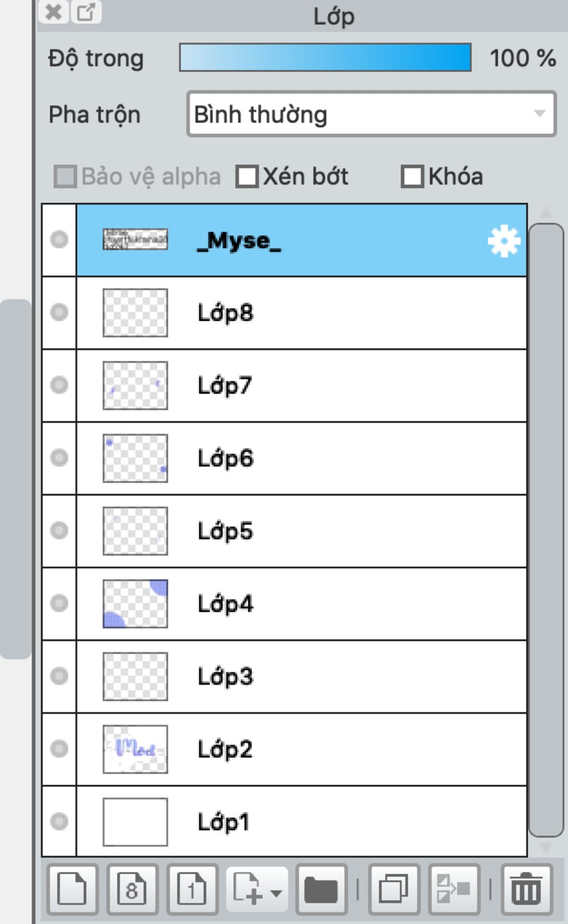Adjust the Độ trong opacity slider
Viewport: 568px width, 924px height.
click(x=325, y=58)
